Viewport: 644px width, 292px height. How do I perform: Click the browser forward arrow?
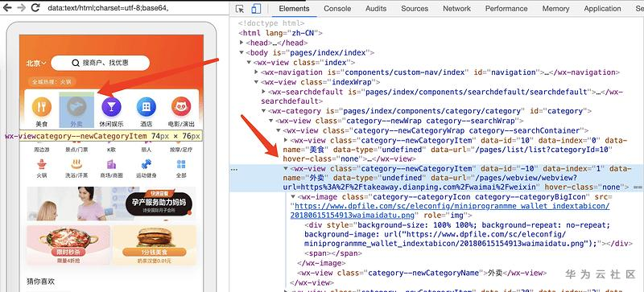pyautogui.click(x=21, y=7)
